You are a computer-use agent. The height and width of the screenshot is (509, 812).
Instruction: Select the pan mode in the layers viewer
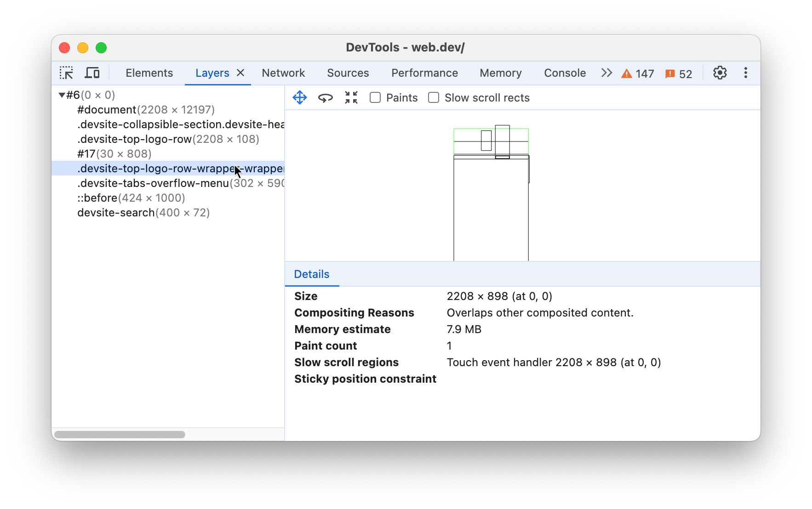point(300,97)
